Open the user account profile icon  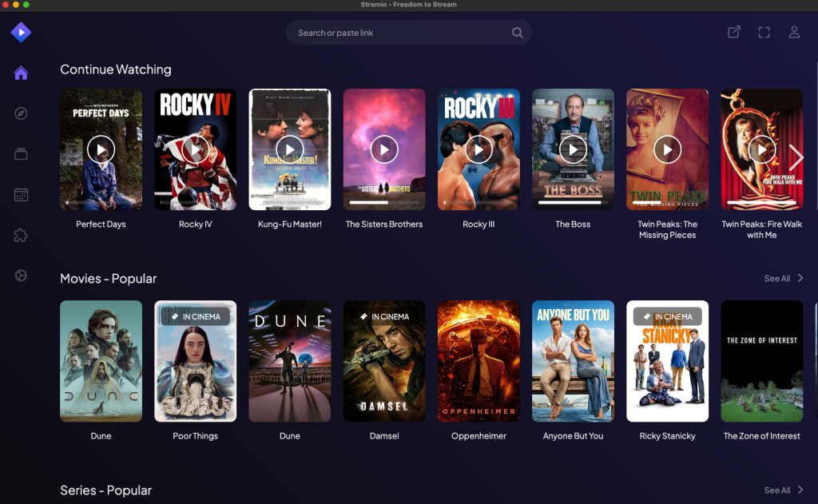pos(794,32)
